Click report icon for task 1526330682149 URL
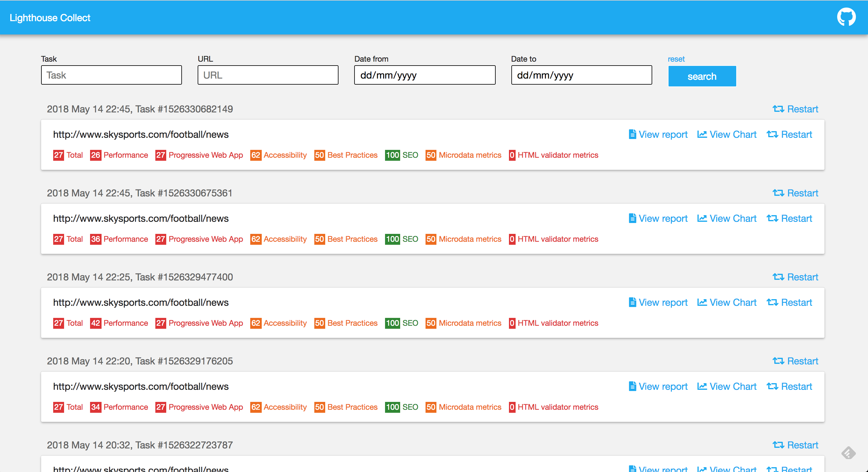Viewport: 868px width, 472px height. (x=632, y=134)
